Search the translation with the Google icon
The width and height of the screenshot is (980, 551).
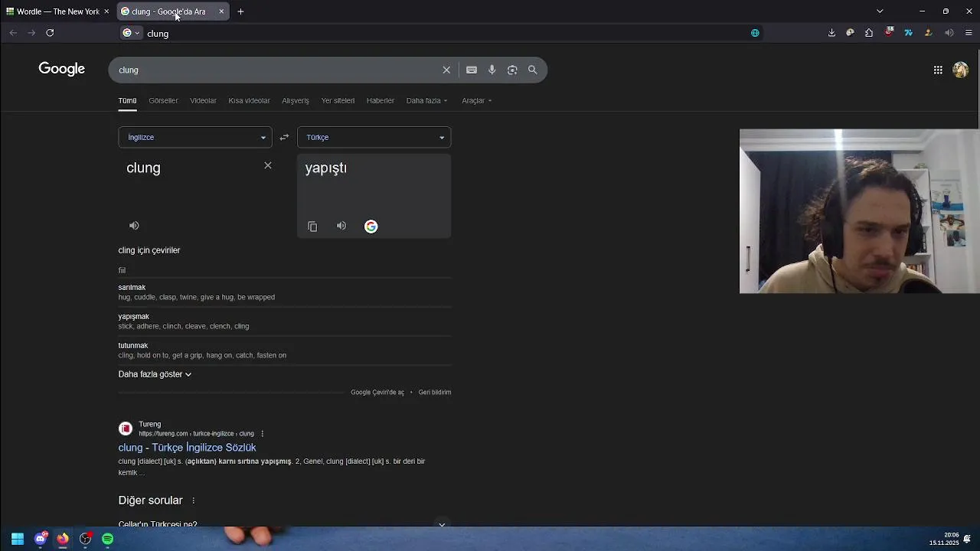(x=371, y=227)
